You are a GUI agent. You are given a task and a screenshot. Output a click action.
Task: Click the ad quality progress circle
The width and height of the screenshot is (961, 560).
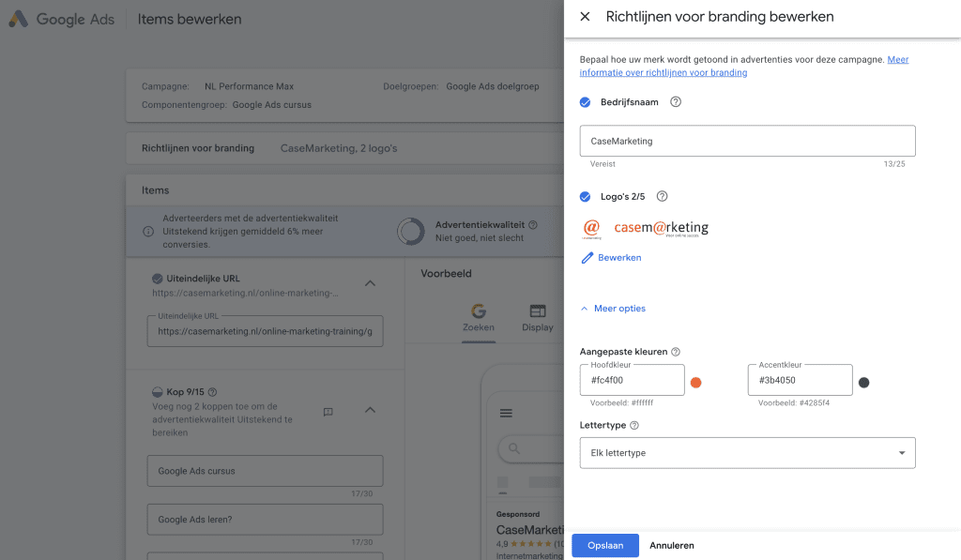pyautogui.click(x=411, y=232)
